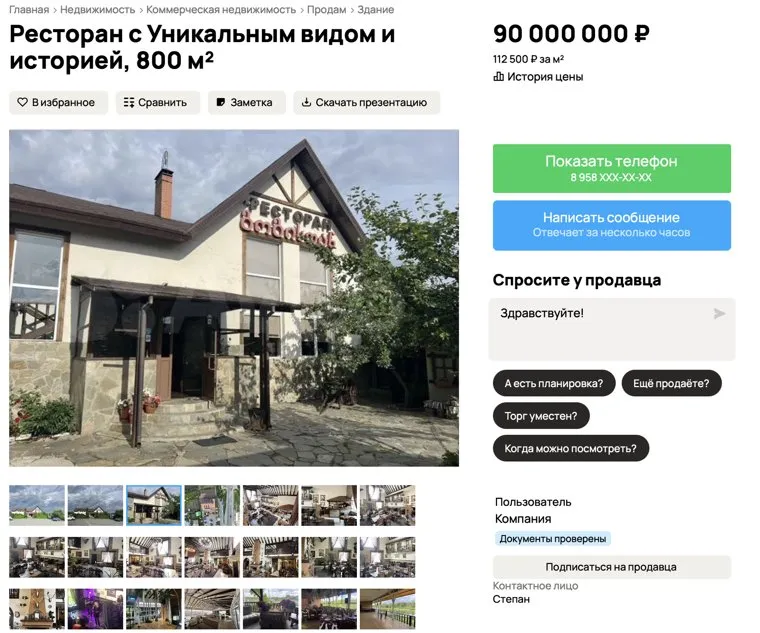
Task: Click the heart icon in В избранное
Action: tap(22, 102)
